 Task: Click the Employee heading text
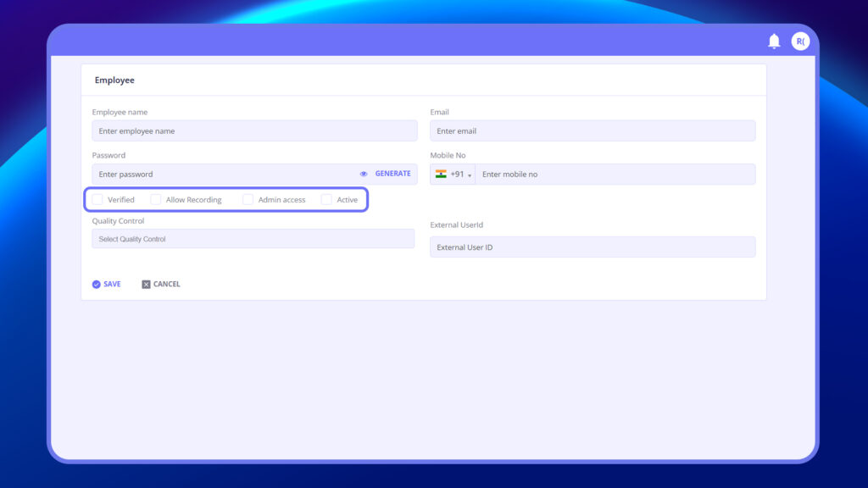114,80
